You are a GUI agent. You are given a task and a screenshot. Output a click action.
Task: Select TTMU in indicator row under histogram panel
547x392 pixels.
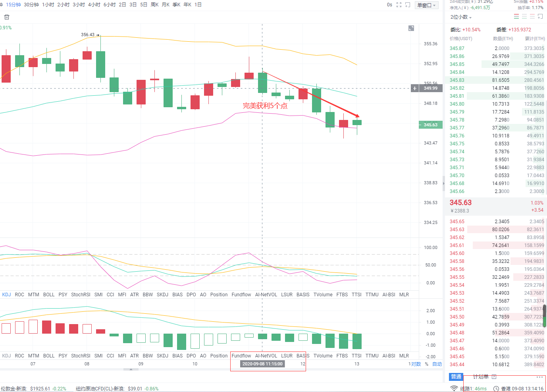372,356
